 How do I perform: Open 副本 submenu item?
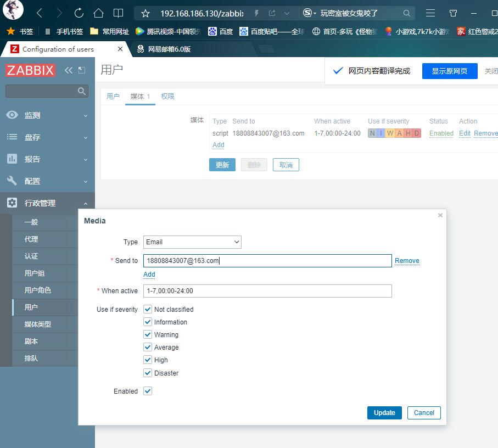(x=31, y=341)
